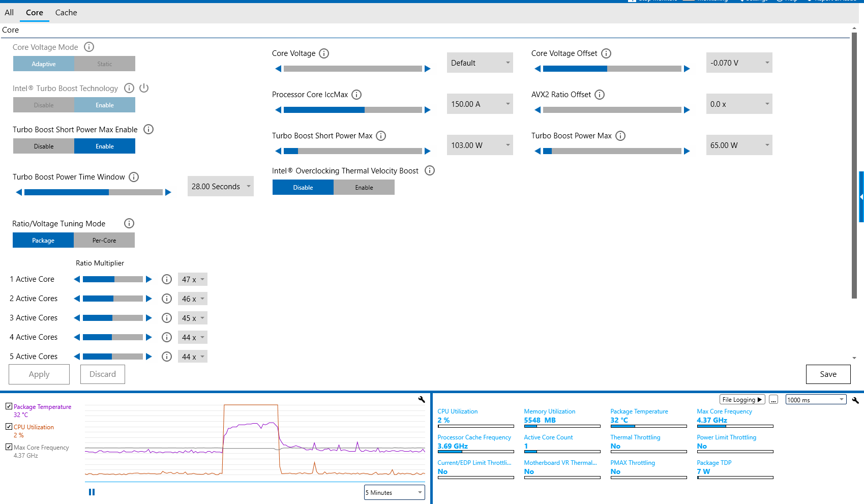The image size is (864, 504).
Task: Select Package tuning mode
Action: coord(43,240)
